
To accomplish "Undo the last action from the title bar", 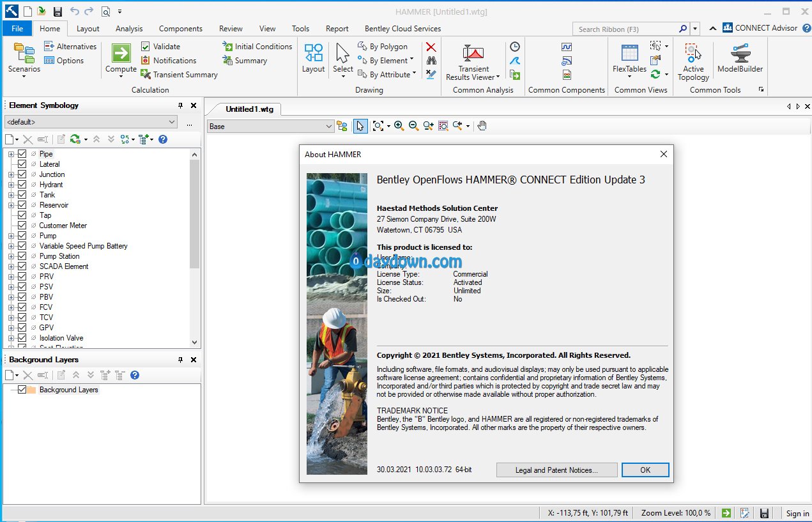I will coord(74,12).
